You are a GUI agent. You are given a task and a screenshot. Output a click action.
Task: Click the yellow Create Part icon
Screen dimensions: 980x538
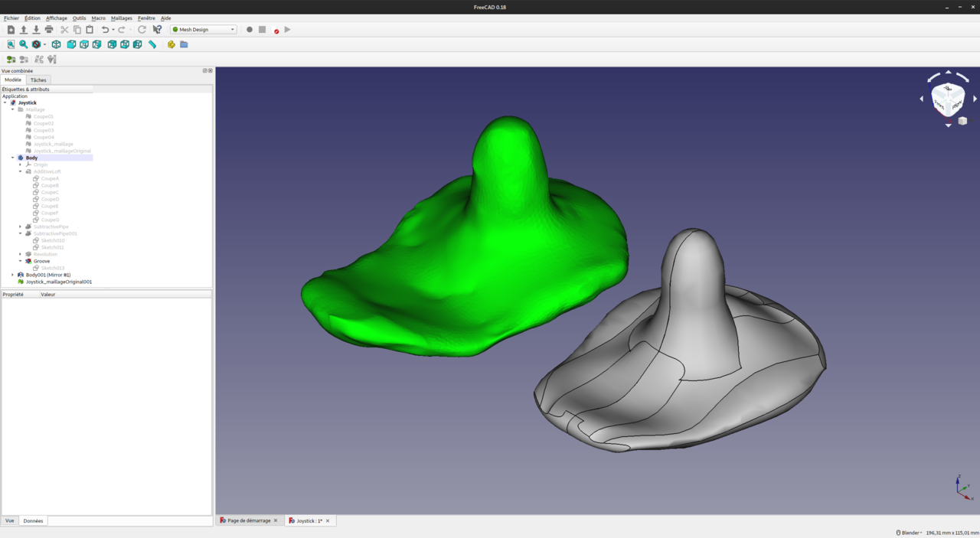171,44
